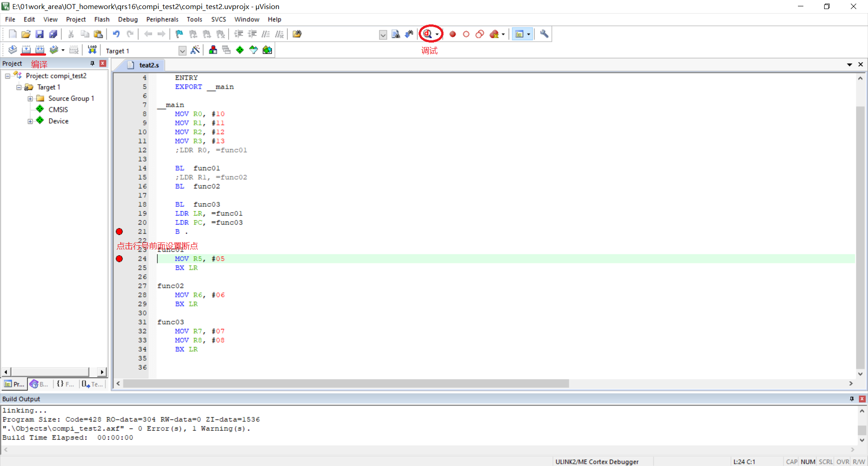
Task: Toggle breakpoint on line 24
Action: pos(119,259)
